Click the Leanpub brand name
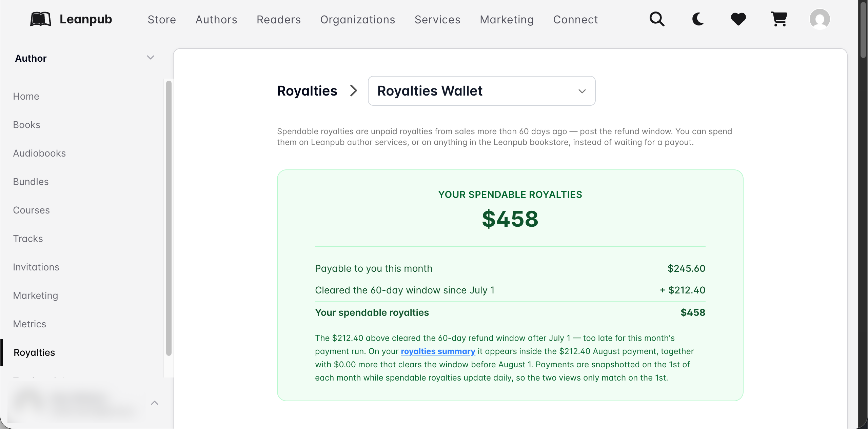The image size is (868, 429). 86,19
